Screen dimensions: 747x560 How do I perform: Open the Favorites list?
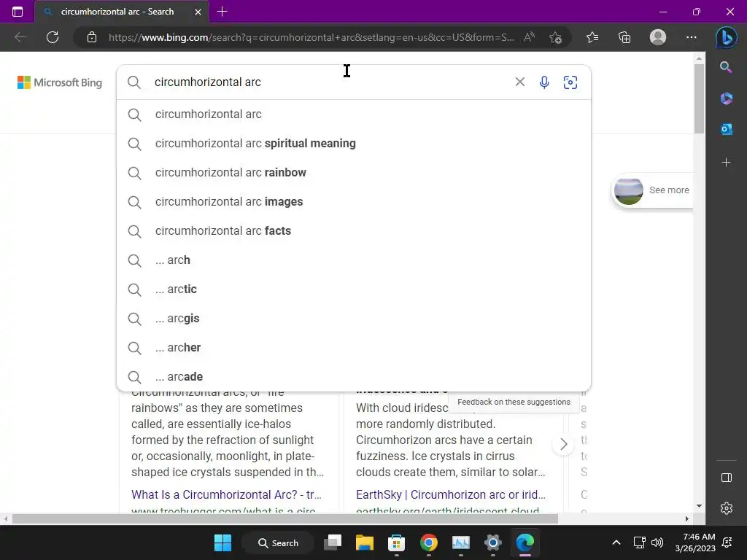(592, 37)
